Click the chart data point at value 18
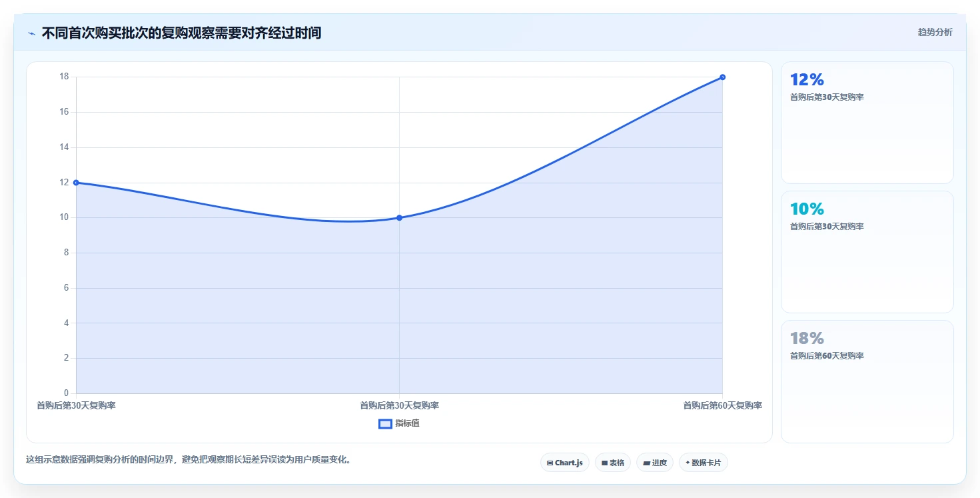Image resolution: width=980 pixels, height=498 pixels. (722, 77)
